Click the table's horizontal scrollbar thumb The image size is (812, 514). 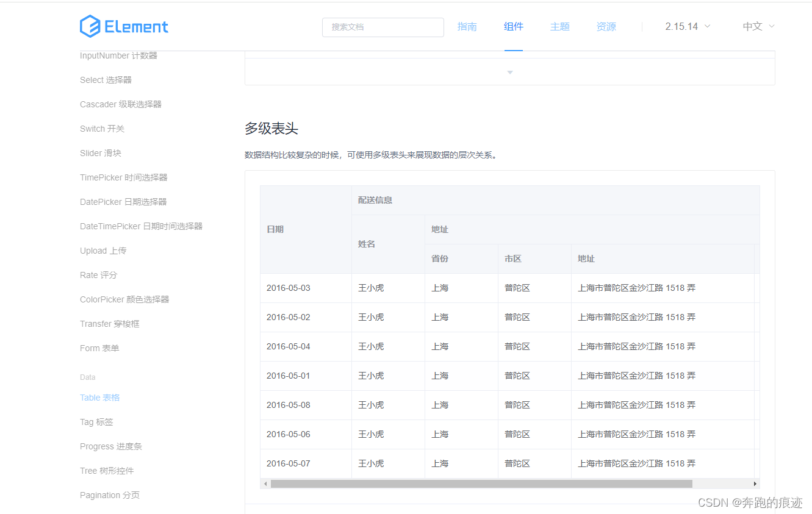click(x=481, y=484)
